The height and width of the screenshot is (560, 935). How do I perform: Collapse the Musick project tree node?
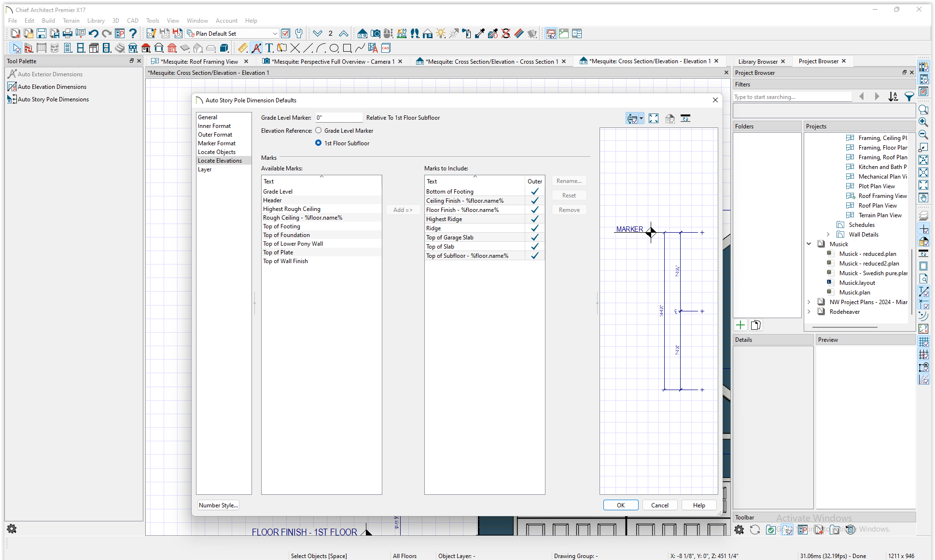click(x=809, y=244)
